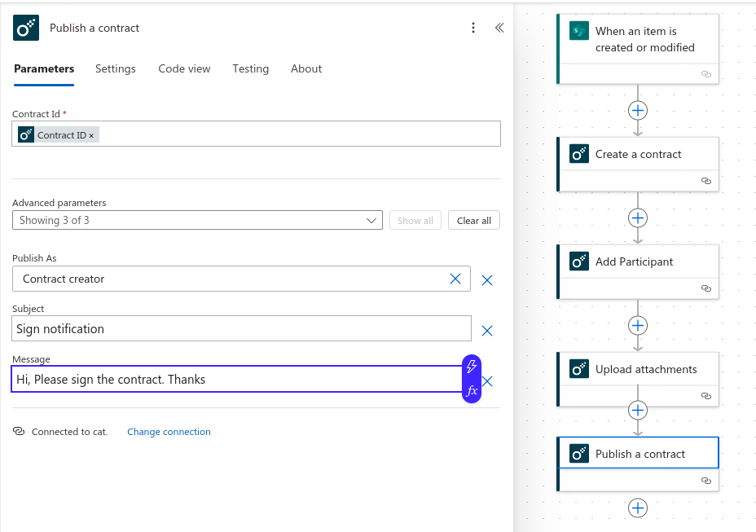Click inside the Contract Id input field
The image size is (756, 532).
(x=256, y=134)
